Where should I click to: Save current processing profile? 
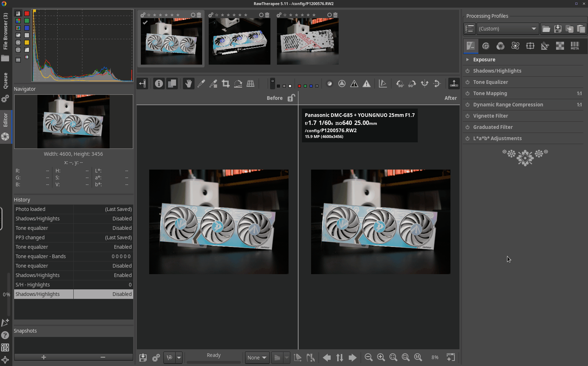558,29
